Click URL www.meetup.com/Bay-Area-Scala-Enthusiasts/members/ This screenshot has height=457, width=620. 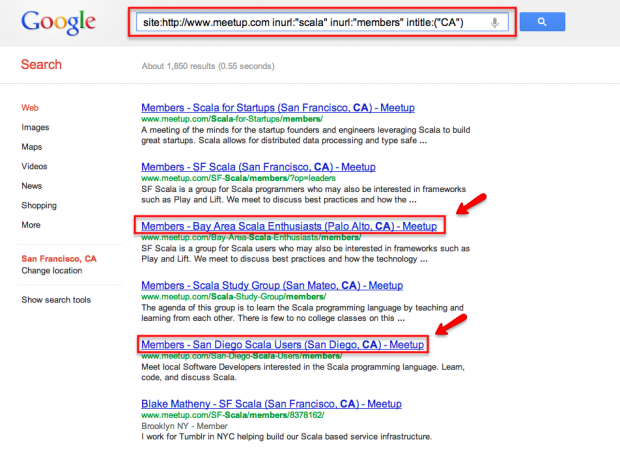point(251,237)
